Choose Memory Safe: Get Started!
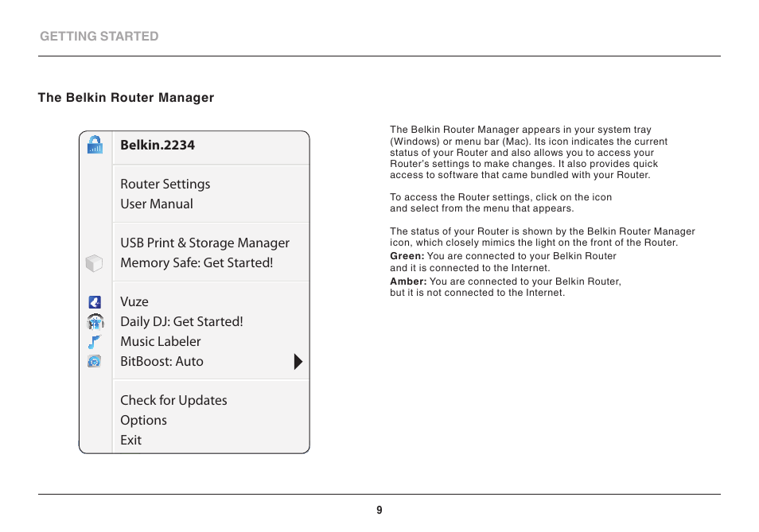This screenshot has width=759, height=532. (197, 262)
